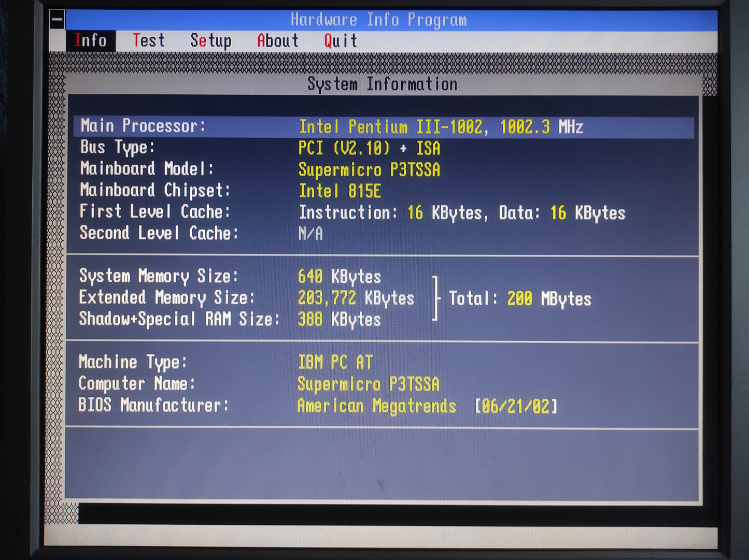Viewport: 749px width, 560px height.
Task: Click the Bus Type entry
Action: point(259,148)
